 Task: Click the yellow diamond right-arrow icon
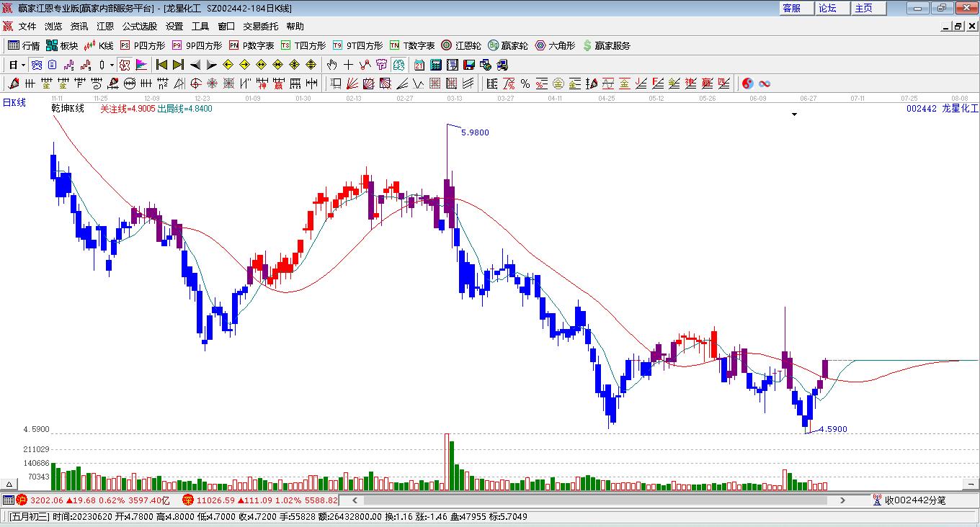click(244, 65)
